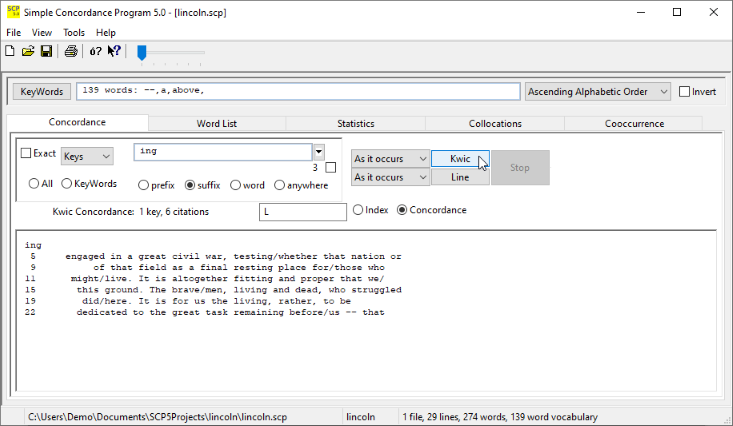733x426 pixels.
Task: Click the Line button
Action: (x=460, y=177)
